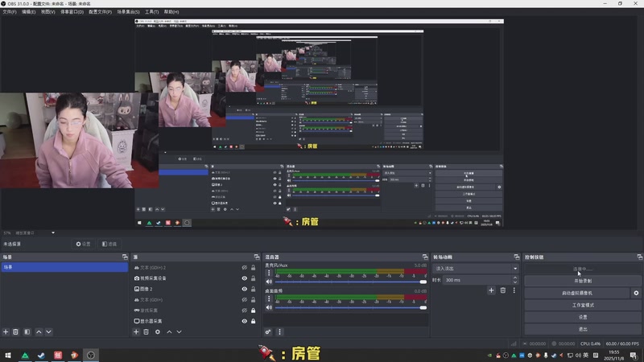This screenshot has height=362, width=644.
Task: Open the 工具(T) menu
Action: [151, 12]
